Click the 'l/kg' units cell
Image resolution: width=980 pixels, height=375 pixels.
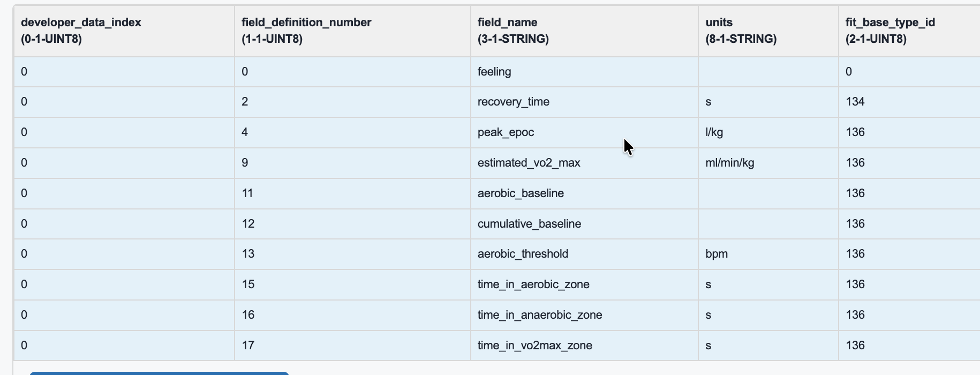(714, 132)
